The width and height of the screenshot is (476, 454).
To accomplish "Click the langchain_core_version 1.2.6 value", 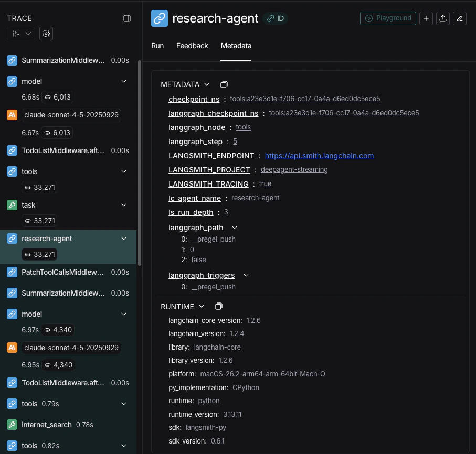I will click(x=253, y=320).
